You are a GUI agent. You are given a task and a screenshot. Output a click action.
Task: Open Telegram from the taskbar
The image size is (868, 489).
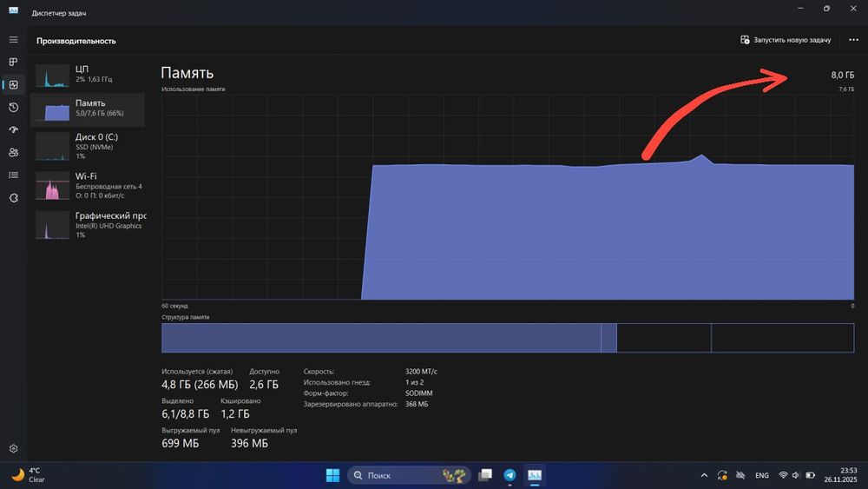(510, 475)
